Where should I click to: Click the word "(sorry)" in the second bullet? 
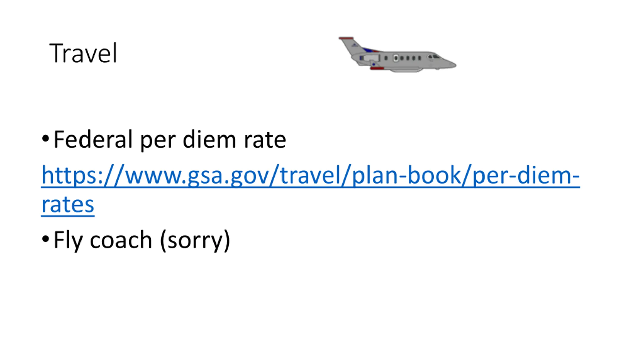tap(195, 240)
